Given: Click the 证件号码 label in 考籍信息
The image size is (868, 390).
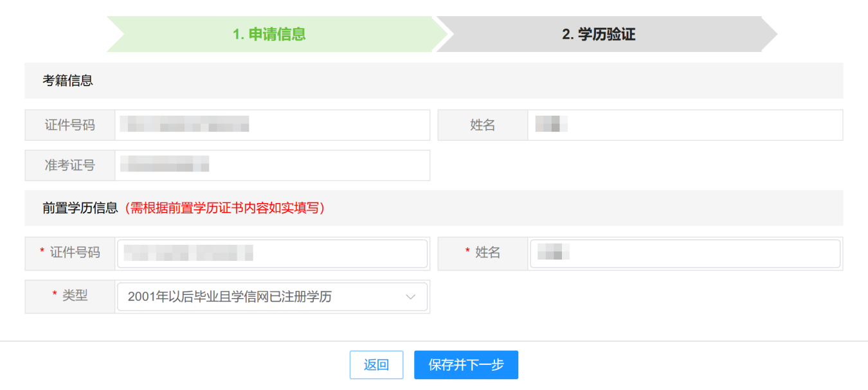Looking at the screenshot, I should (x=69, y=125).
